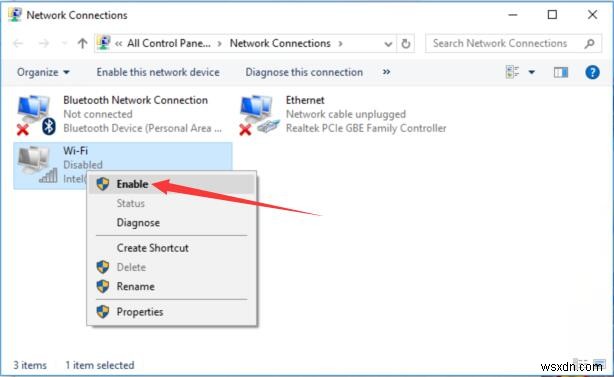
Task: Open the Organize menu
Action: pos(43,72)
